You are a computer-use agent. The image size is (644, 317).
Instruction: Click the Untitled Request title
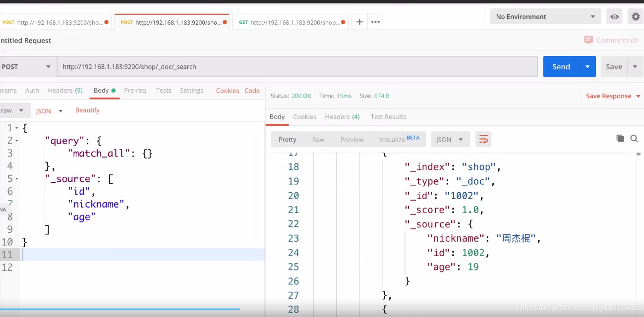tap(26, 41)
